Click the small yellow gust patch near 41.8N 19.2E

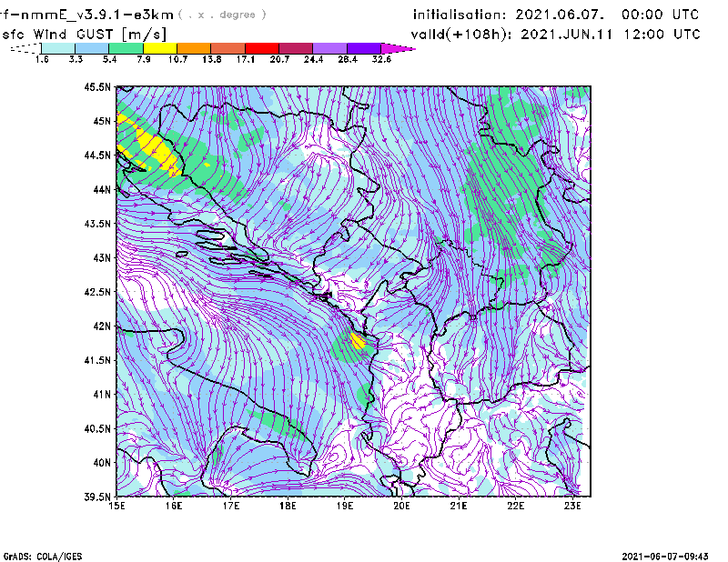[358, 341]
